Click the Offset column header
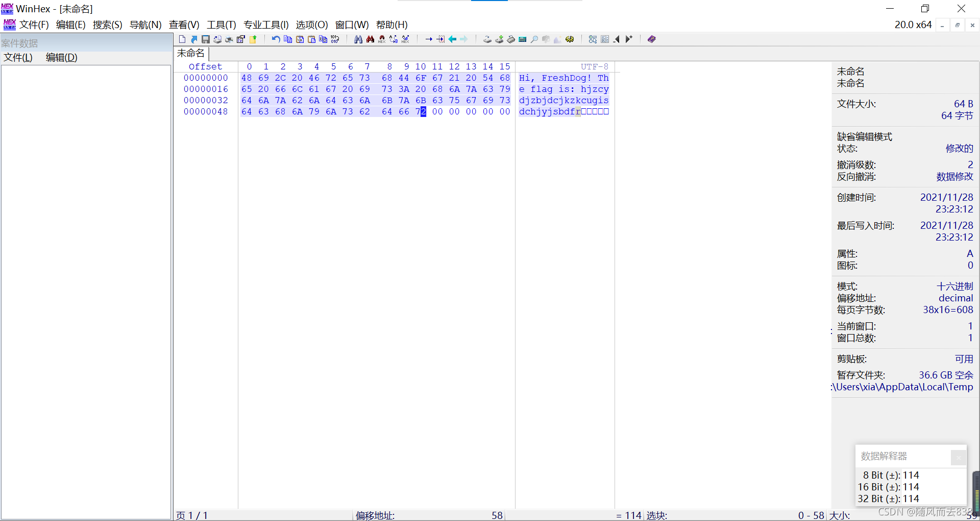 [206, 66]
